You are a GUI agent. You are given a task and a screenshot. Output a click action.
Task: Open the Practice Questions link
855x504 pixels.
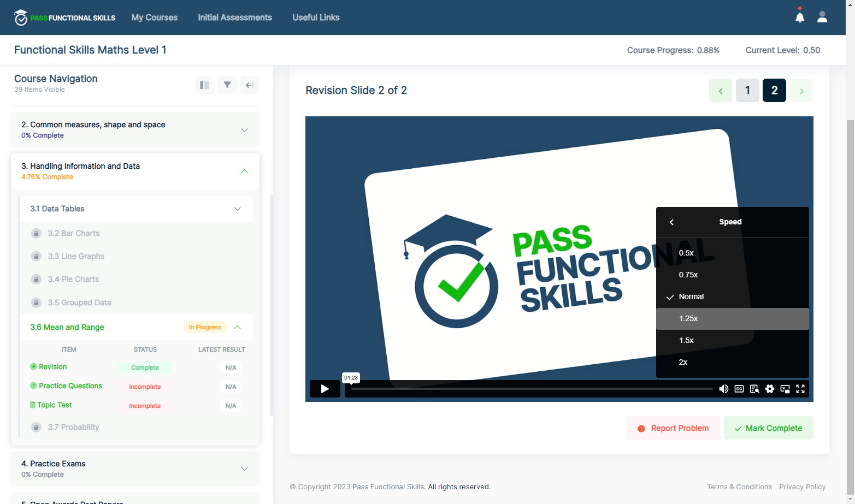click(x=70, y=386)
